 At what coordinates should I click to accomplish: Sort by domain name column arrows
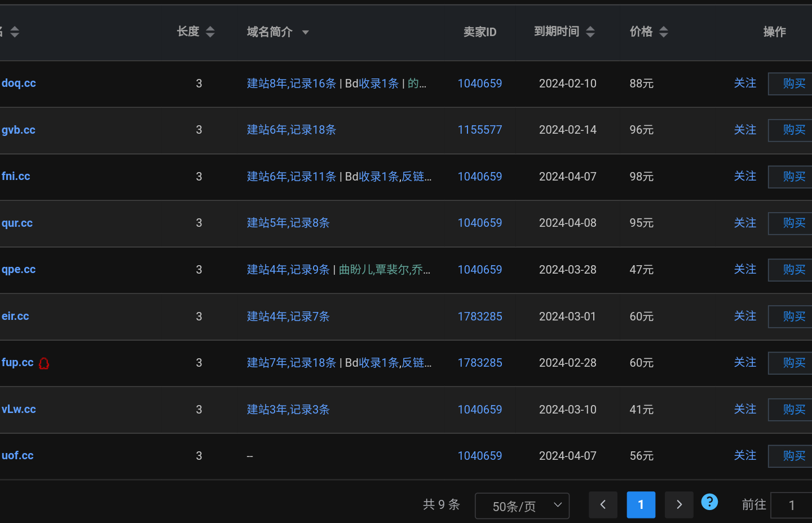click(15, 32)
